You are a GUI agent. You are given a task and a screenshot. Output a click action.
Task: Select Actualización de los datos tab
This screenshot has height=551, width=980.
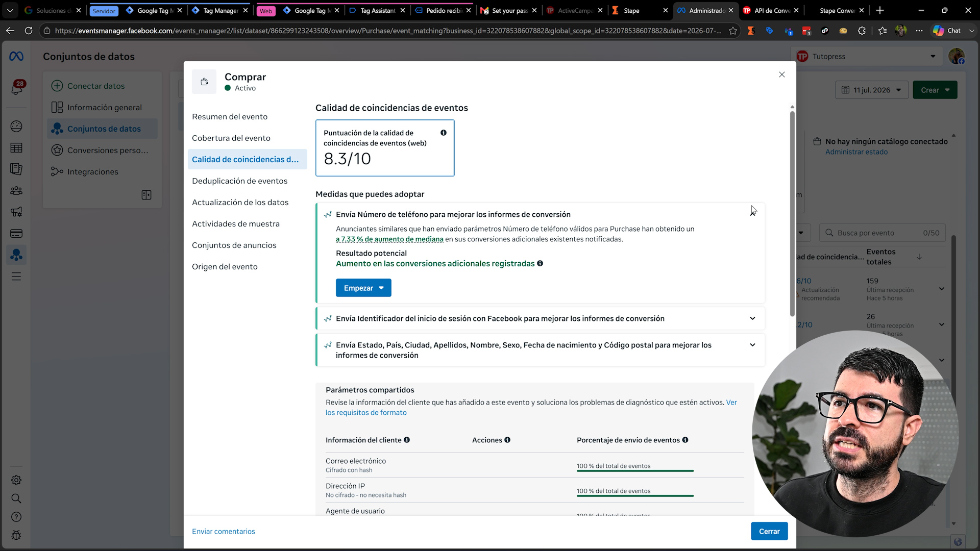click(x=240, y=202)
